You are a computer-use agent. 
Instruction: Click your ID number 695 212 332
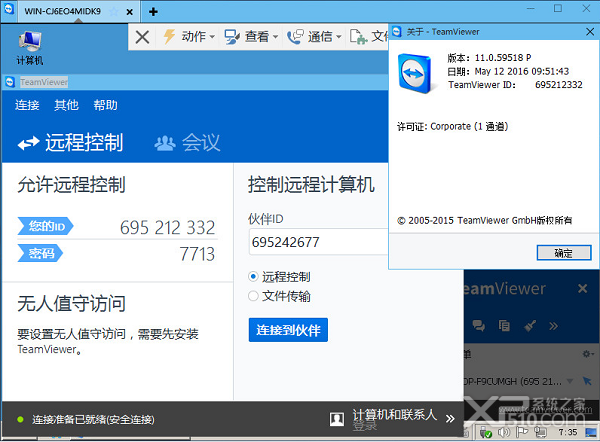[x=168, y=228]
